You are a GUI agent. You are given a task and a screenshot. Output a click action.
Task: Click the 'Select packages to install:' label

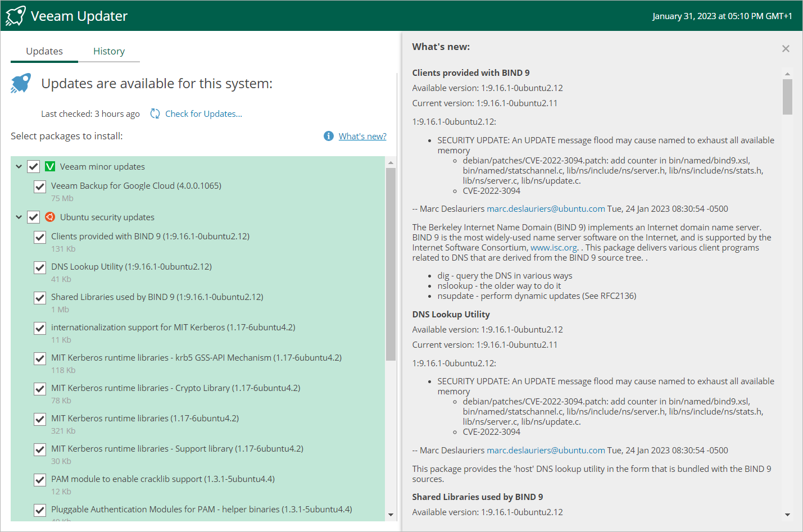(x=66, y=136)
